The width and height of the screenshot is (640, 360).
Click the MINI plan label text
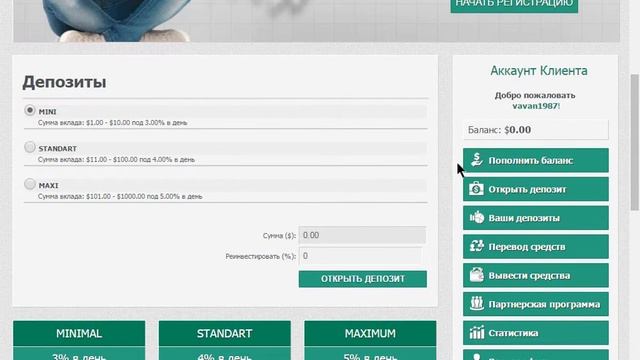click(x=47, y=111)
